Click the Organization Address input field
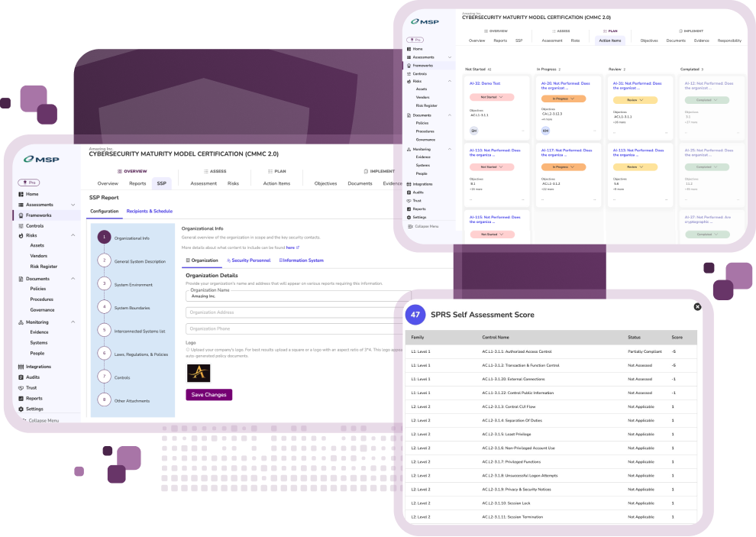The width and height of the screenshot is (756, 537). [298, 312]
